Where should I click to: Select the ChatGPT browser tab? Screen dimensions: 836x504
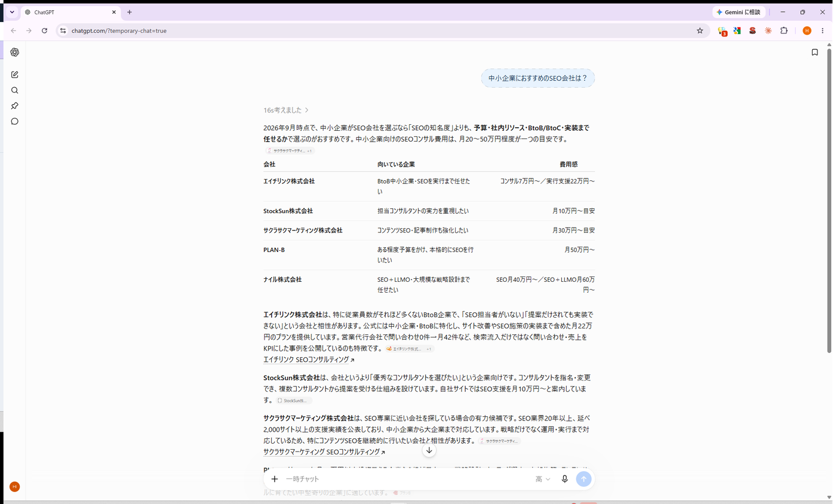(70, 12)
